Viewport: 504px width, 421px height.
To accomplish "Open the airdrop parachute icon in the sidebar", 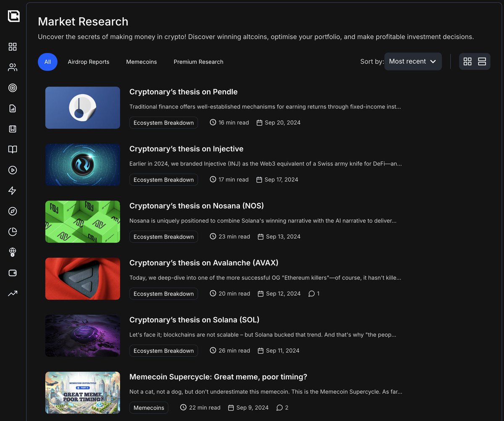I will pos(13,252).
